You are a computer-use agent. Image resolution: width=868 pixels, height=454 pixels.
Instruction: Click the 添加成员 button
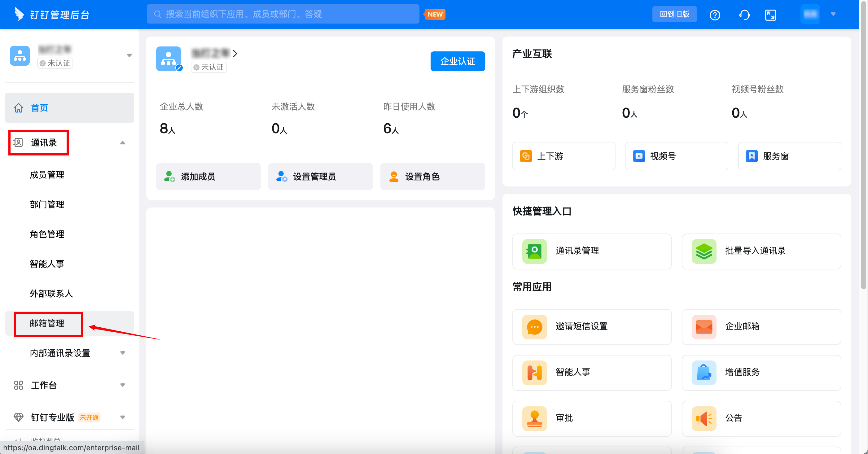click(x=208, y=177)
